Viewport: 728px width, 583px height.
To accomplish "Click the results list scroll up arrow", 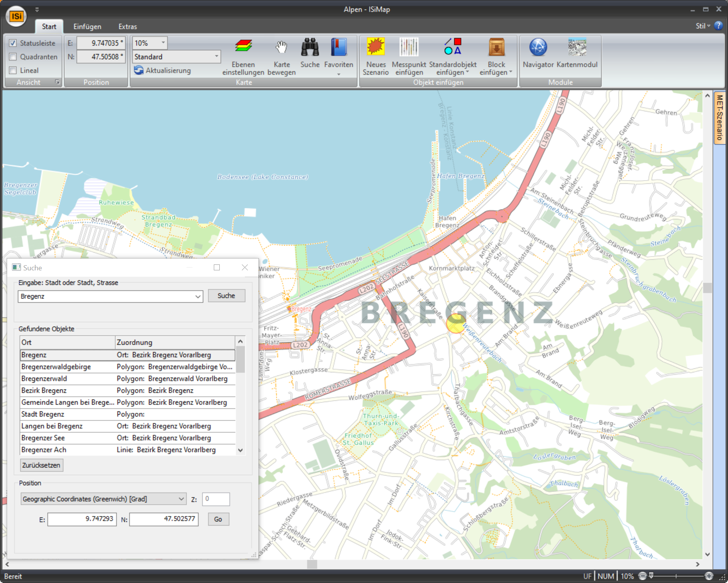I will (240, 341).
